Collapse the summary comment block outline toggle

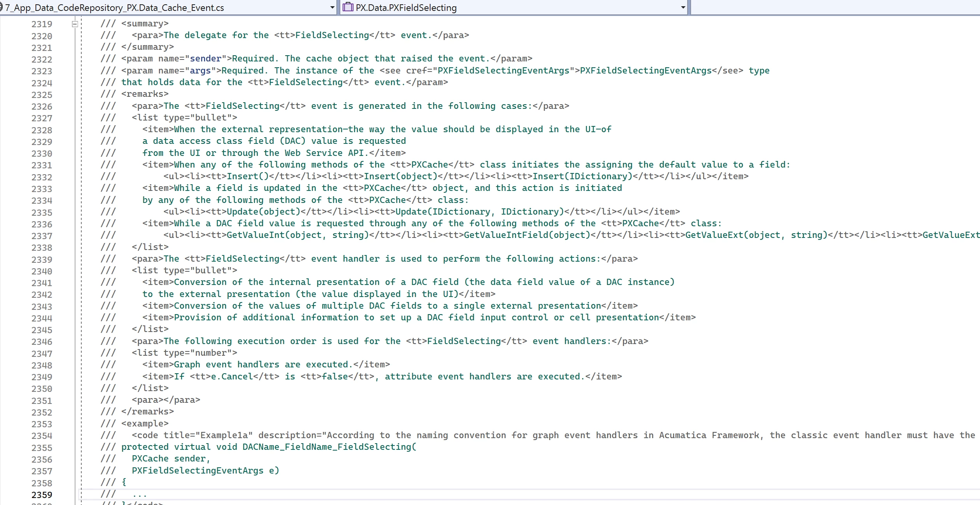tap(75, 24)
